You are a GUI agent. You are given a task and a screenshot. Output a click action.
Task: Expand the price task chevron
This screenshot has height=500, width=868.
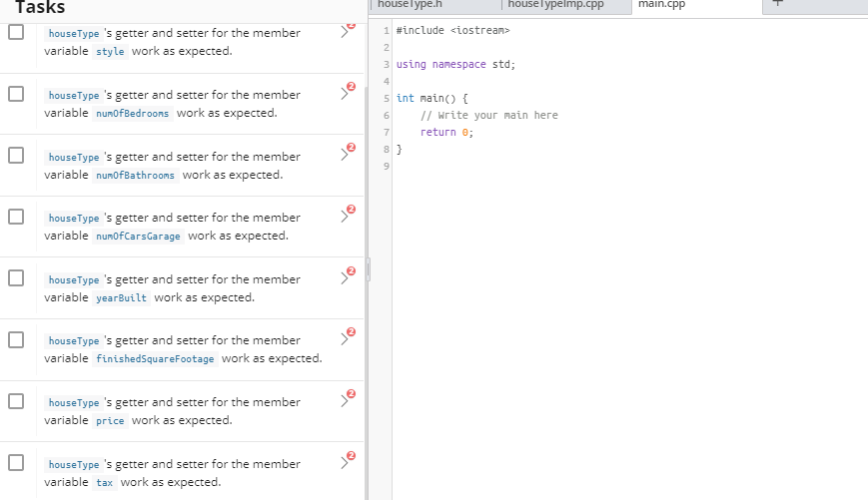[345, 401]
